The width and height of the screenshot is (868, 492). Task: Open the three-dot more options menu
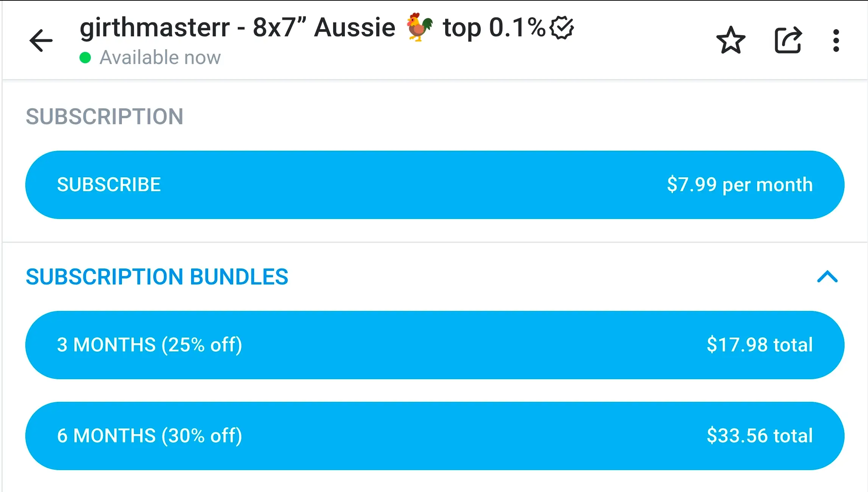(x=836, y=40)
